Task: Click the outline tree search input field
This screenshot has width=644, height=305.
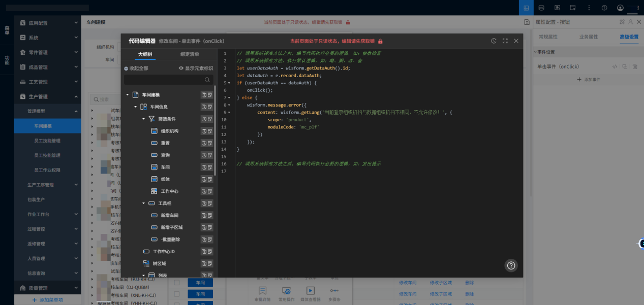Action: pos(163,80)
